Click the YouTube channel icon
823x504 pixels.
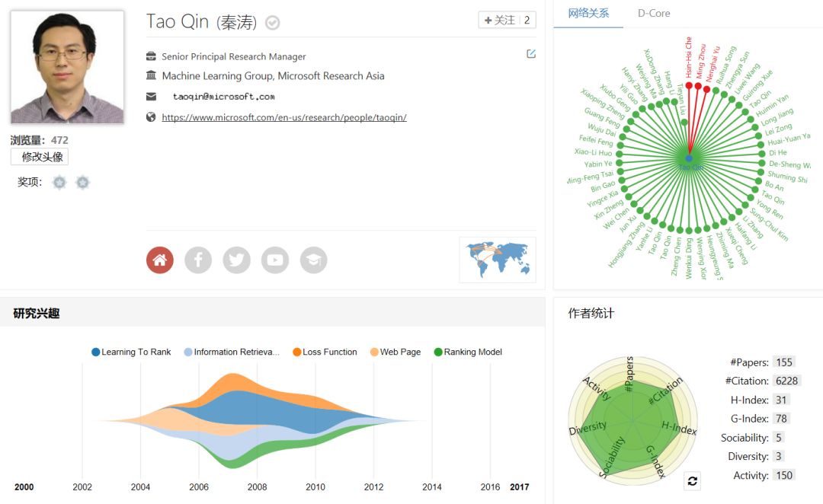coord(275,260)
